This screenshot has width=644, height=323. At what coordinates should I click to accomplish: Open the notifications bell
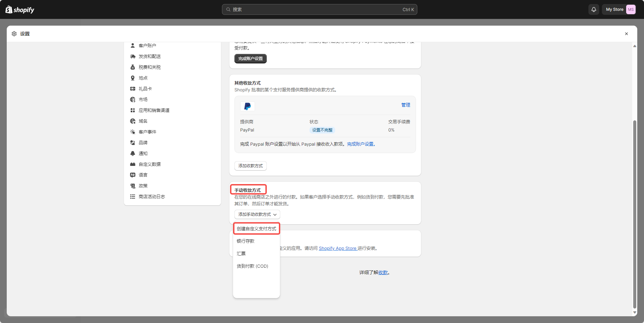[594, 9]
